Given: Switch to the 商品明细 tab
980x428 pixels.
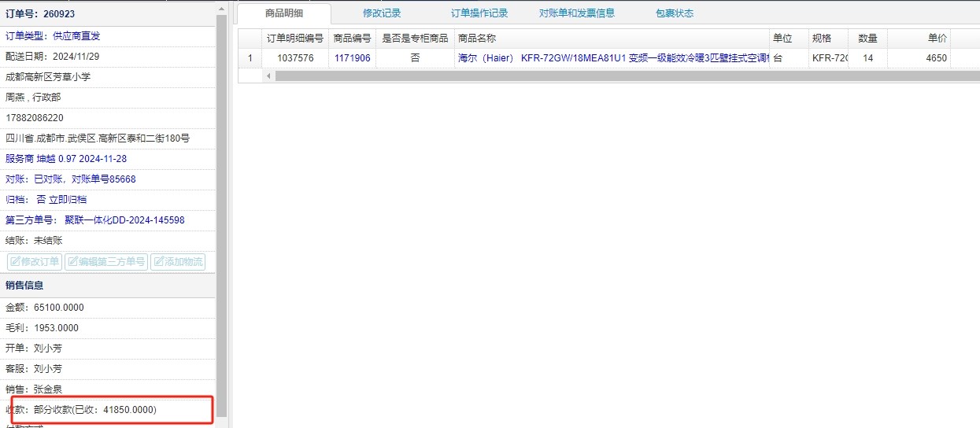Looking at the screenshot, I should [x=284, y=13].
